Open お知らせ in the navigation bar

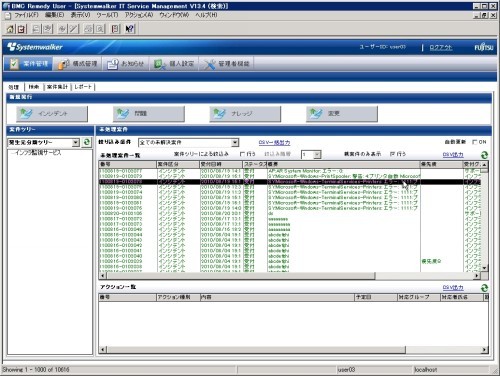[x=126, y=64]
